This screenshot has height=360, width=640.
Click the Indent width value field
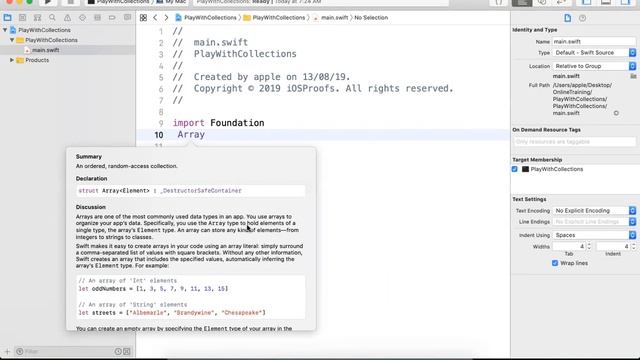point(613,246)
